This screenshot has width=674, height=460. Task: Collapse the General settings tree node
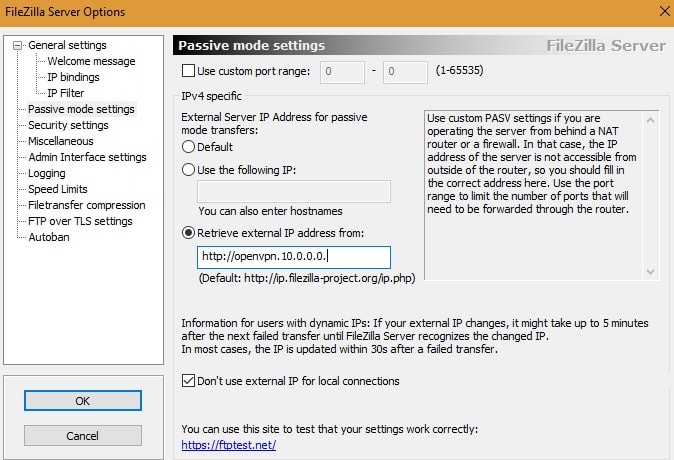point(17,45)
